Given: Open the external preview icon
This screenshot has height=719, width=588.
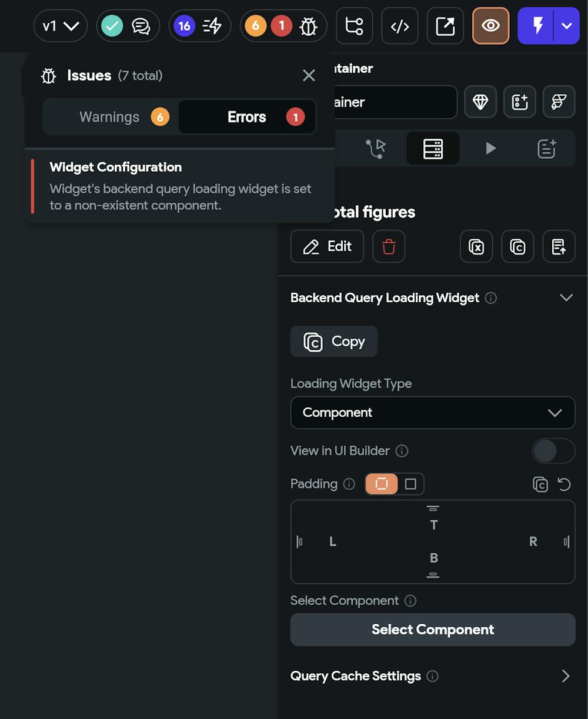Looking at the screenshot, I should [x=445, y=26].
